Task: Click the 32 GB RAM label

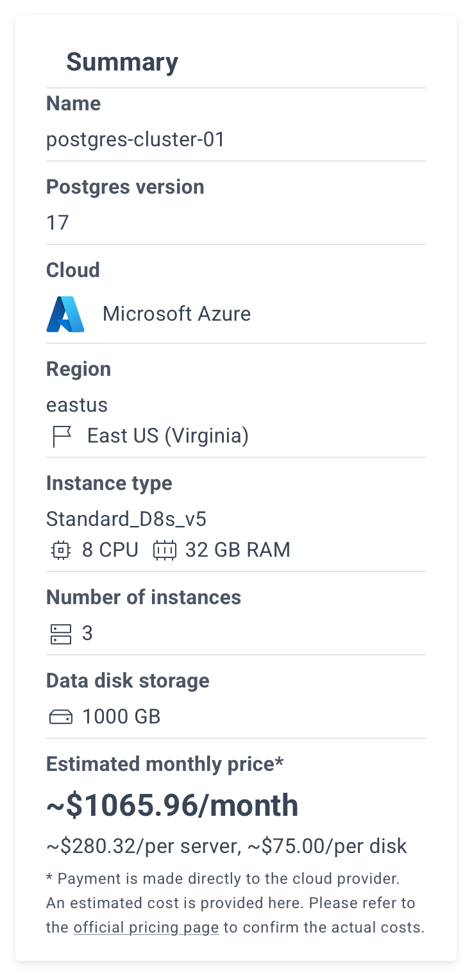Action: coord(238,550)
